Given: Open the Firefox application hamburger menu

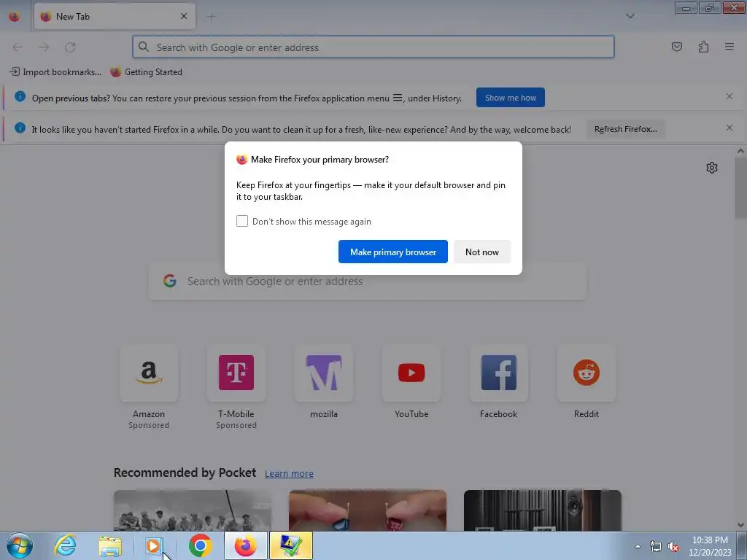Looking at the screenshot, I should [729, 47].
